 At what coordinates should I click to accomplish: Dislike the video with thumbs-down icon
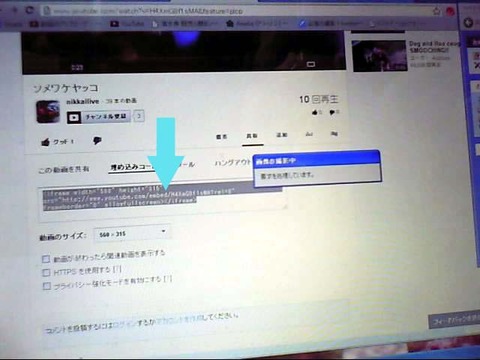[97, 141]
